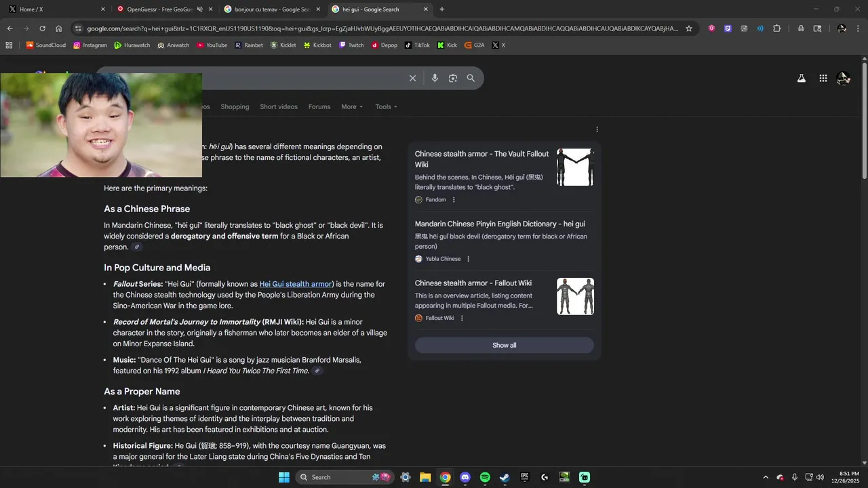868x488 pixels.
Task: Bookmark this page with the star icon
Action: tap(689, 28)
